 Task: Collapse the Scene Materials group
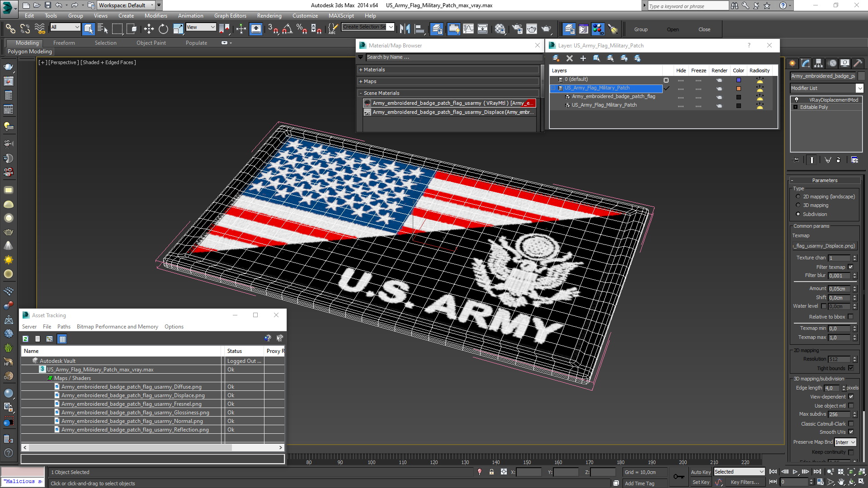pyautogui.click(x=448, y=93)
